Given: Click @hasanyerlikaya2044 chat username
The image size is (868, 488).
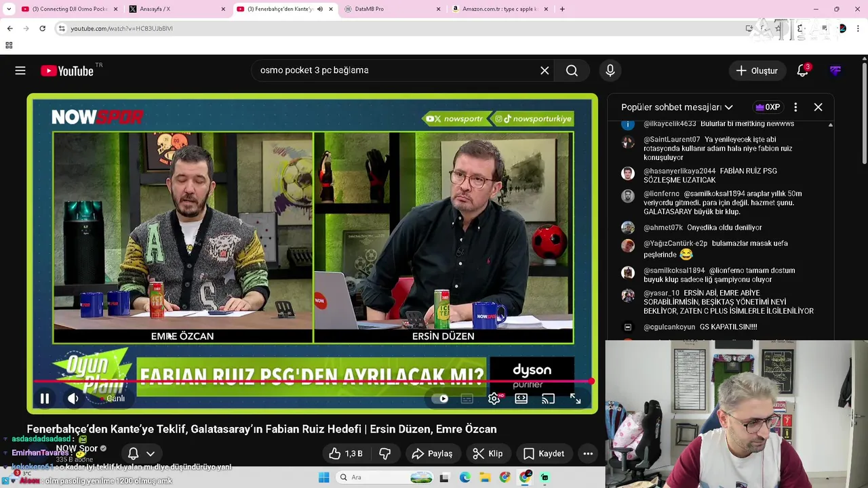Looking at the screenshot, I should pyautogui.click(x=679, y=171).
